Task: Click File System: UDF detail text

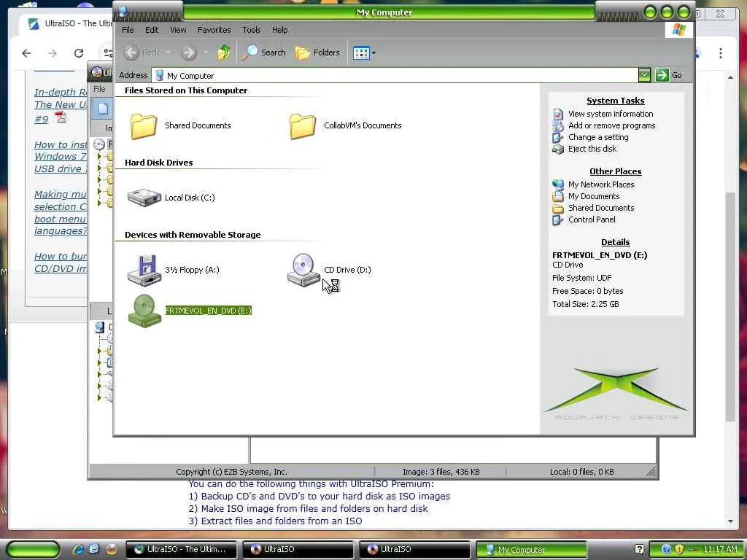Action: point(581,278)
